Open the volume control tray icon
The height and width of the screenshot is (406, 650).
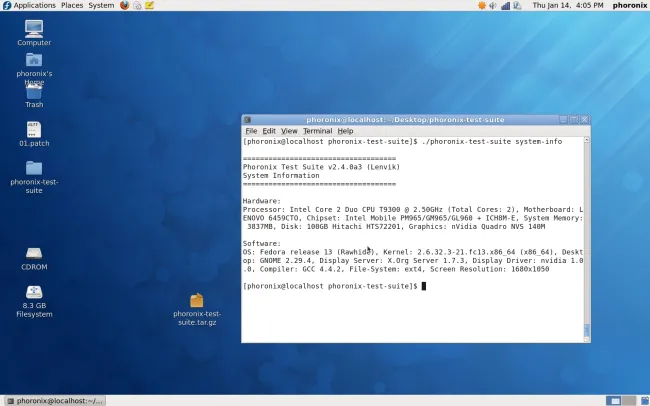tap(493, 5)
